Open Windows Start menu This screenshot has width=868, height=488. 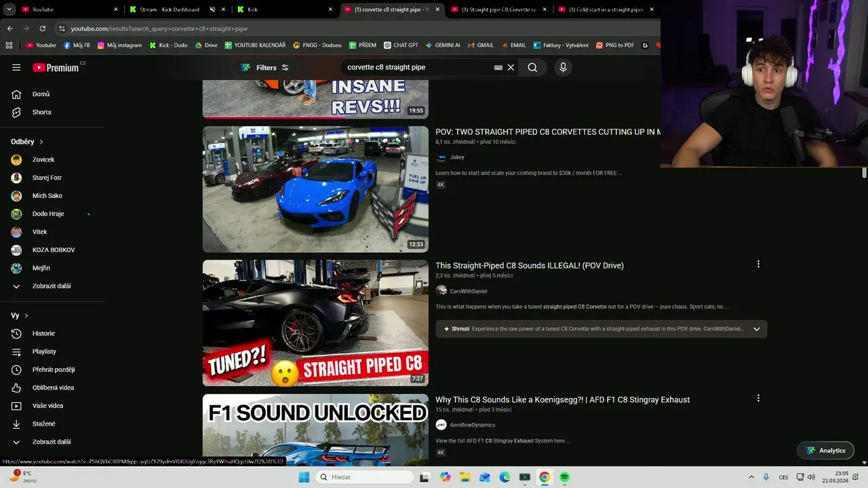(304, 477)
